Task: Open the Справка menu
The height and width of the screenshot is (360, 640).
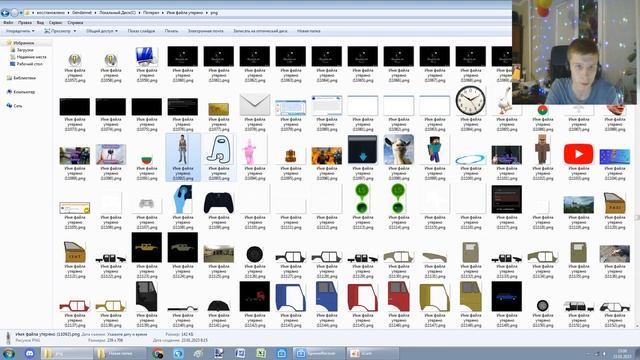Action: click(75, 23)
